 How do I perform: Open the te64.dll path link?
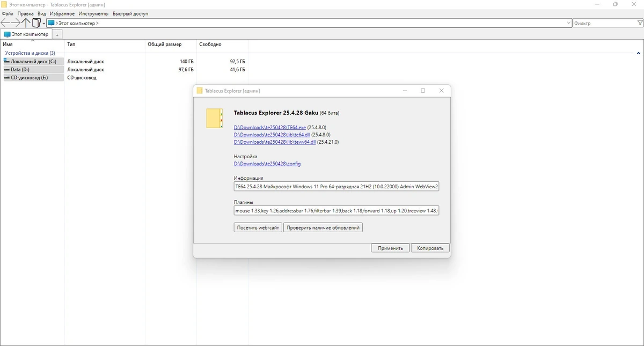click(x=272, y=135)
